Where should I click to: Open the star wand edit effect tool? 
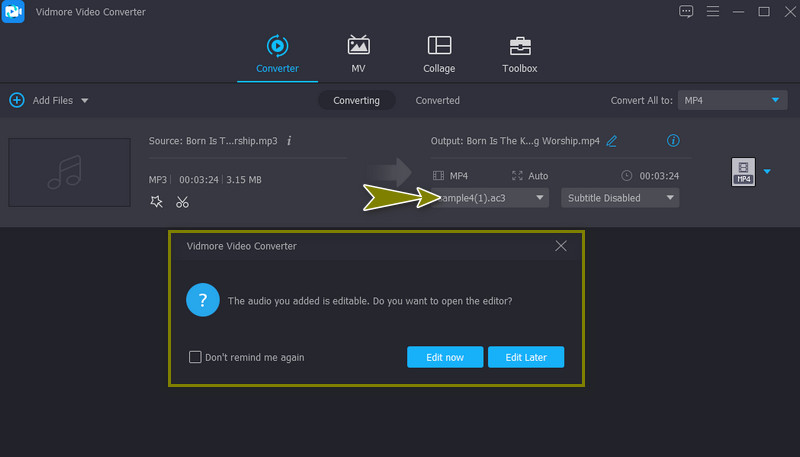click(156, 202)
